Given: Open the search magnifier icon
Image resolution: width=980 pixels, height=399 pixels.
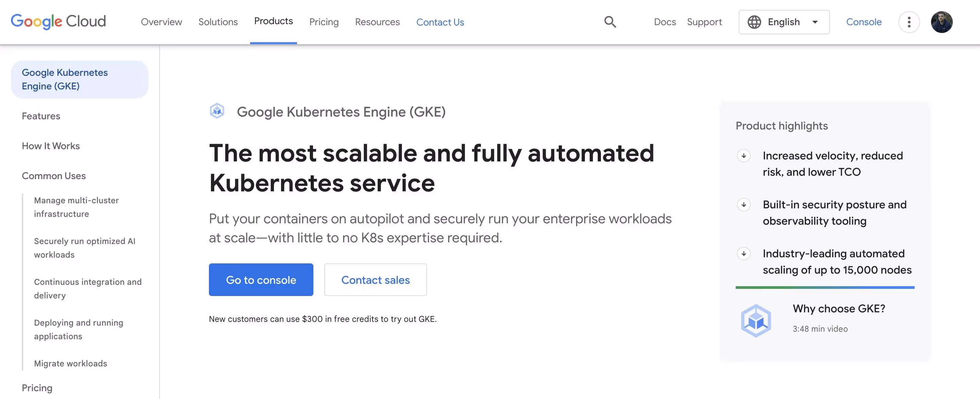Looking at the screenshot, I should 610,22.
